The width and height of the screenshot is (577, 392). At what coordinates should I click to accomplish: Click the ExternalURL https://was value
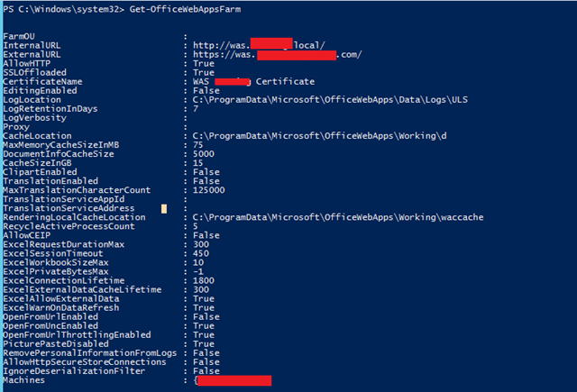coord(278,55)
